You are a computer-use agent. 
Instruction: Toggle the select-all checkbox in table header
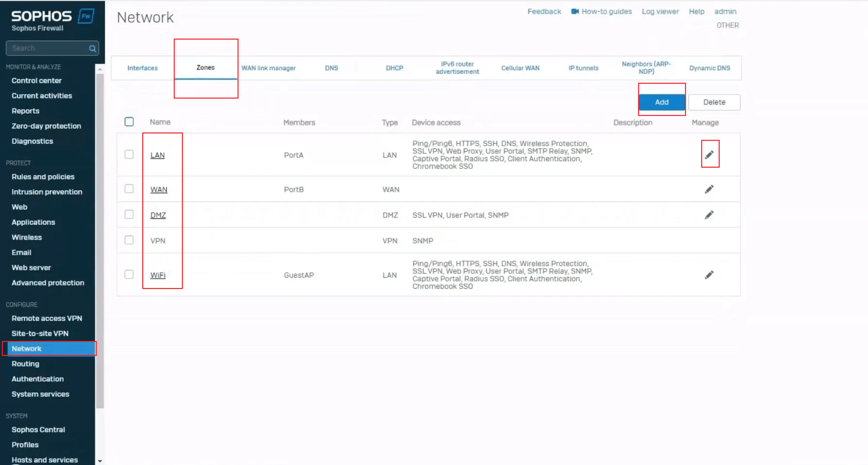(129, 122)
